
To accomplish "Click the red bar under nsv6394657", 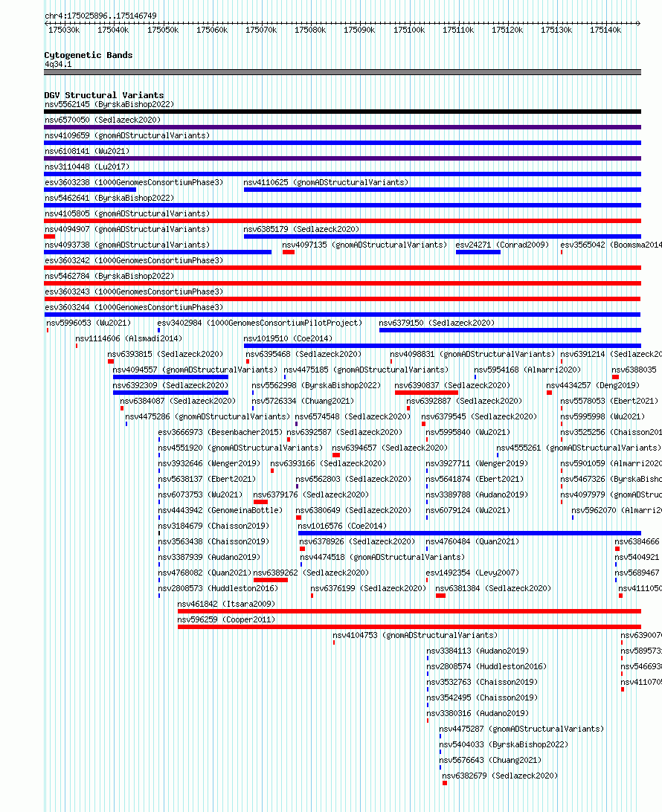I will (x=336, y=454).
